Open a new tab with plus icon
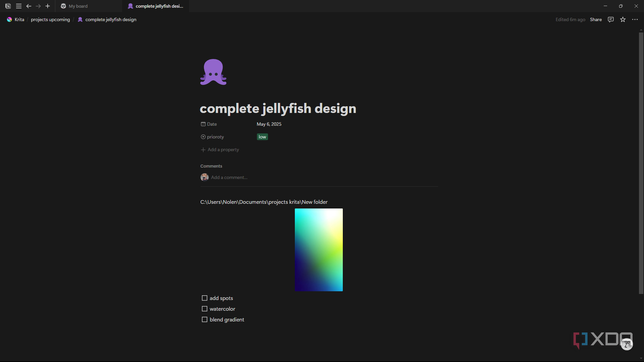The image size is (644, 362). (48, 6)
